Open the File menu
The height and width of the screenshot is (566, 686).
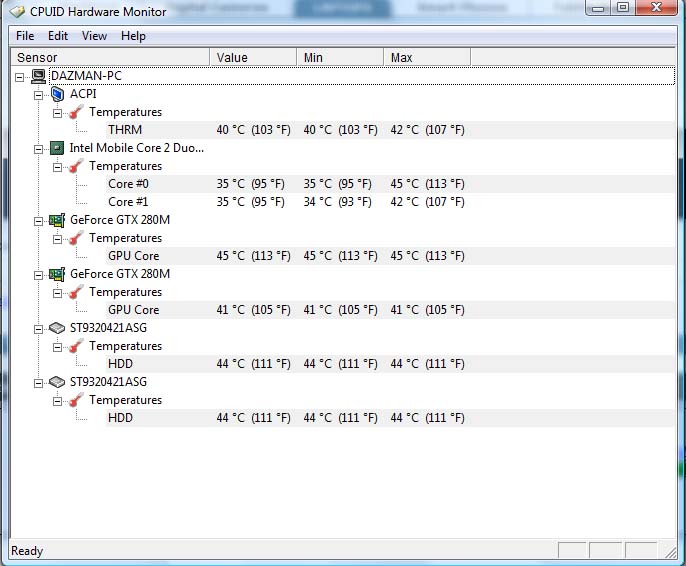coord(25,36)
